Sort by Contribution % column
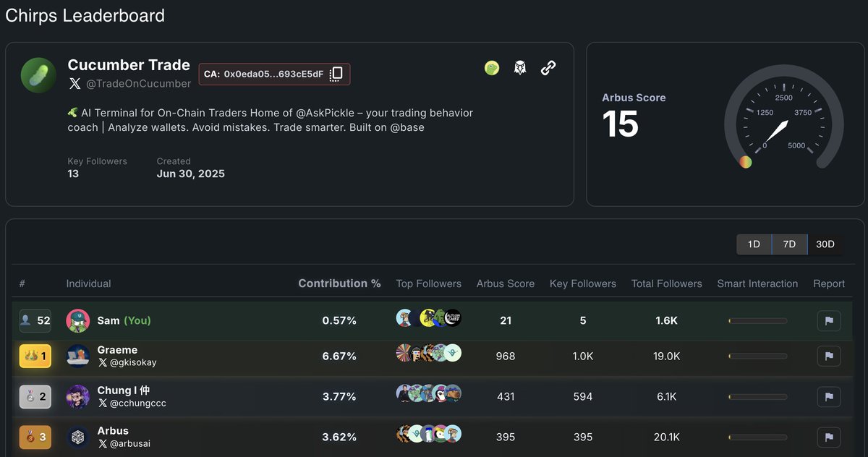The width and height of the screenshot is (868, 457). click(x=340, y=283)
